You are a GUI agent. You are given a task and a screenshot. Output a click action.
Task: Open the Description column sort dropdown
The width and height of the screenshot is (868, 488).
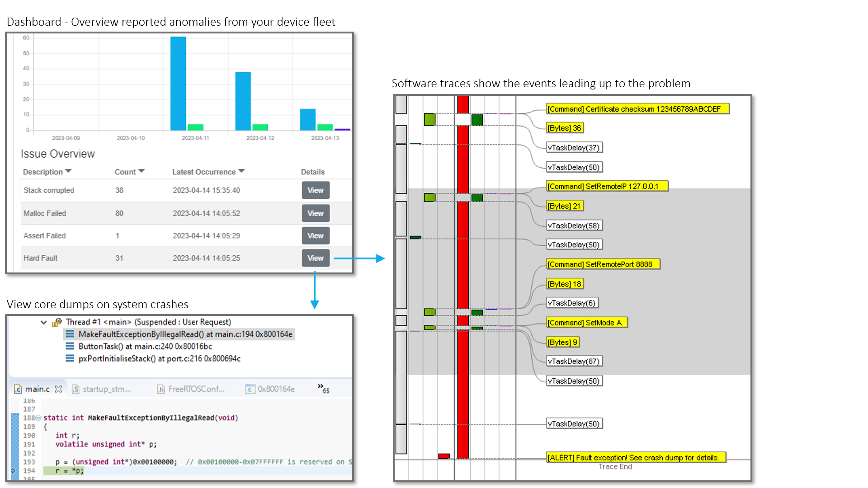(68, 172)
